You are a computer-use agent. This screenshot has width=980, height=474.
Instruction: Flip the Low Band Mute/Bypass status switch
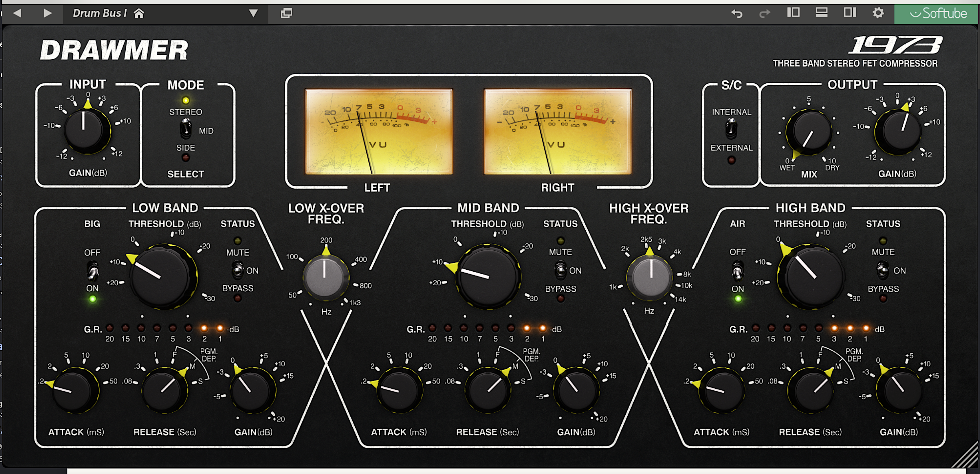[x=237, y=270]
